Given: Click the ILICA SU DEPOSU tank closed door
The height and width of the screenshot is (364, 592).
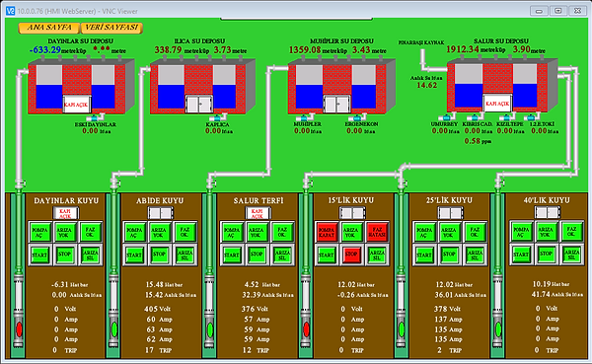Looking at the screenshot, I should (x=199, y=105).
